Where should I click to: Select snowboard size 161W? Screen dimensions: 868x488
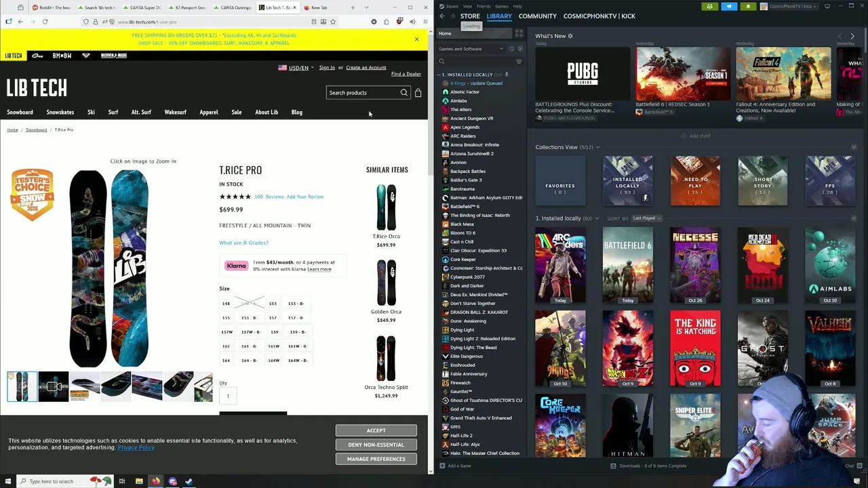click(x=273, y=346)
